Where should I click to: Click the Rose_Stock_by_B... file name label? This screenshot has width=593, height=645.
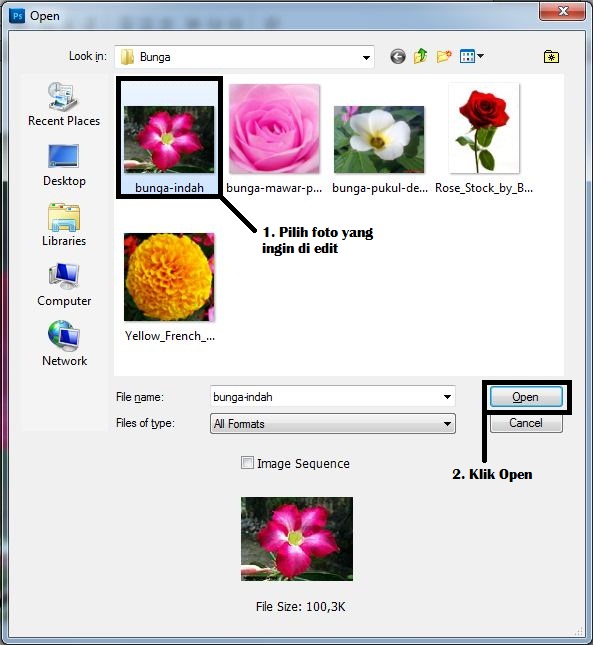coord(484,188)
